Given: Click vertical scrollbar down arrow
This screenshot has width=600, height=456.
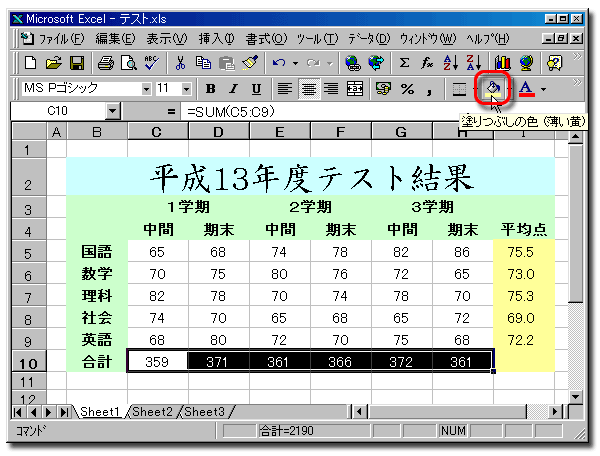Looking at the screenshot, I should (x=576, y=396).
